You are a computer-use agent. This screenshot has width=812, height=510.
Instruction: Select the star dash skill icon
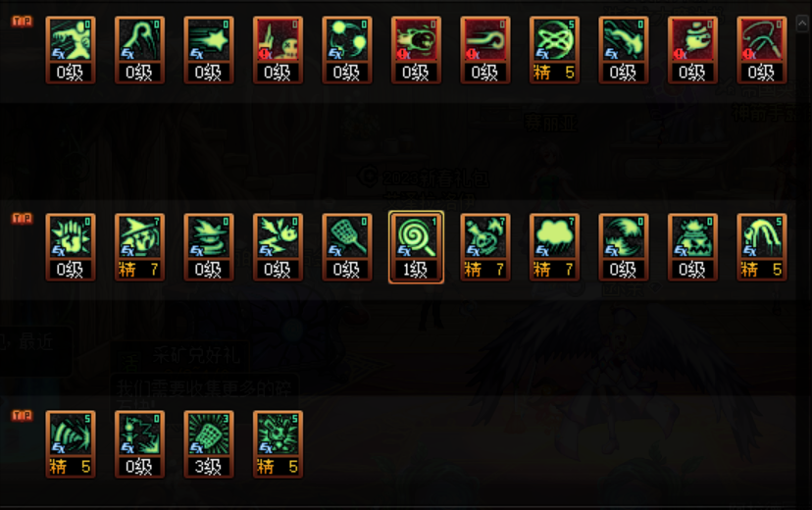pos(209,50)
